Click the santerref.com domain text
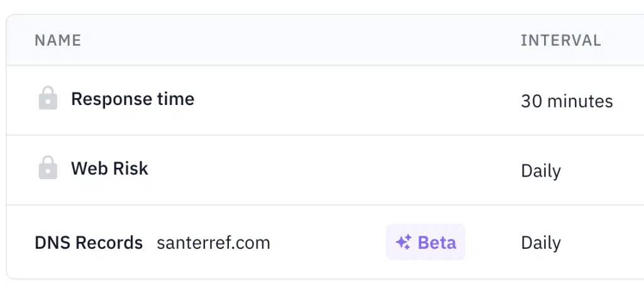This screenshot has height=291, width=644. [x=214, y=243]
